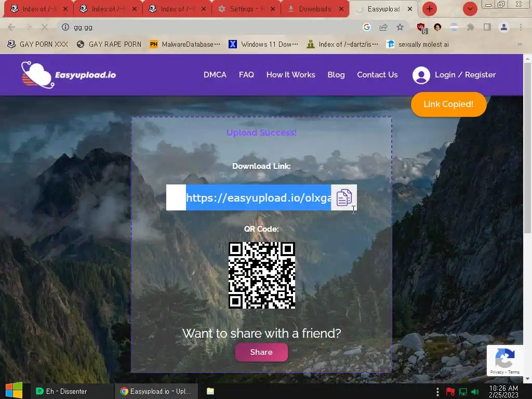Bookmark this page with the star icon
Screen dimensions: 532x399
tap(400, 27)
